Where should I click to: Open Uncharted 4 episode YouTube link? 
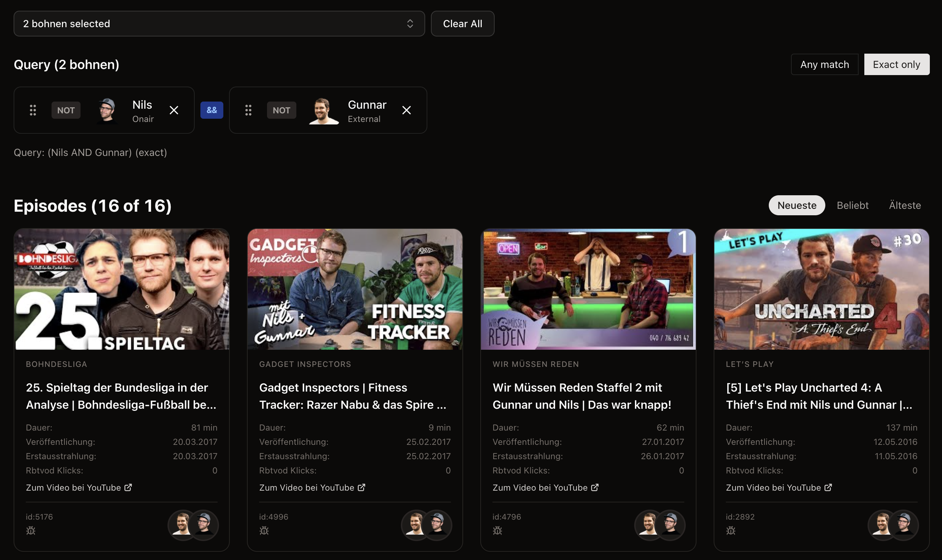coord(778,487)
